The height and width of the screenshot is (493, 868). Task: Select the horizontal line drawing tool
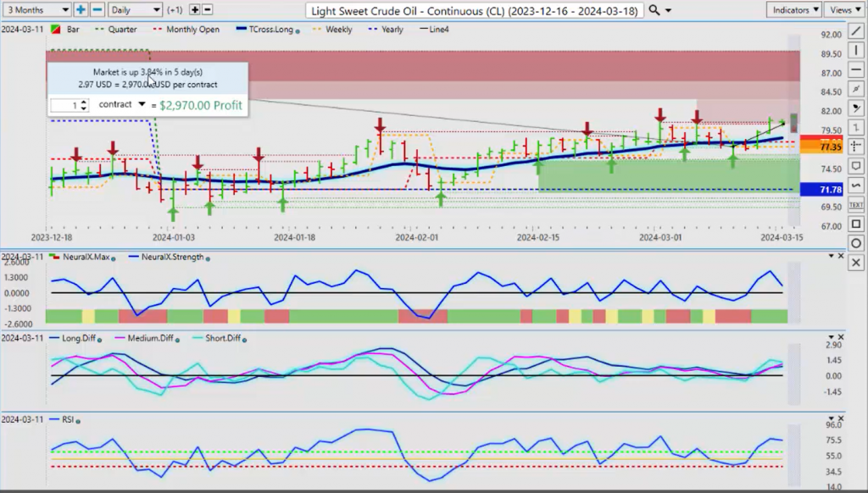[x=856, y=69]
